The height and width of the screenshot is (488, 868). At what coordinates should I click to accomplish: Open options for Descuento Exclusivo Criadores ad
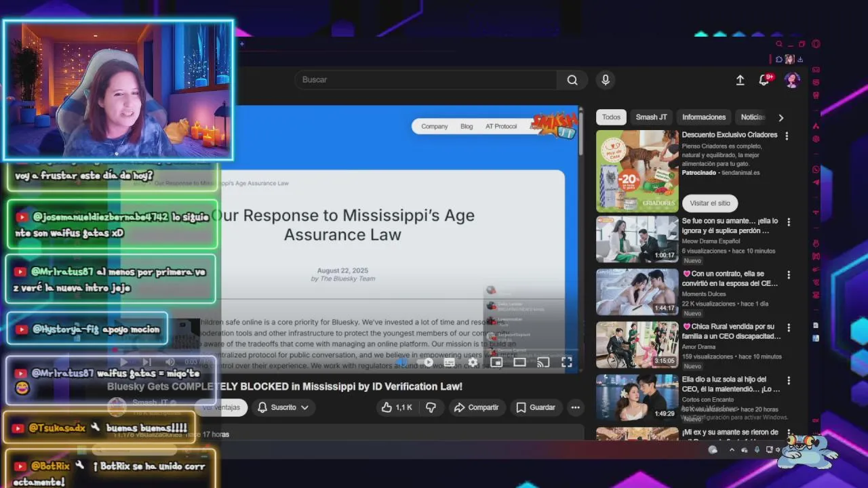click(787, 136)
